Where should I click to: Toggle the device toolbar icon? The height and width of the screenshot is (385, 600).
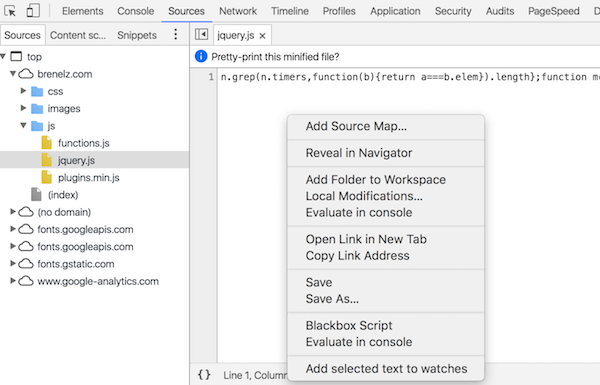click(x=33, y=11)
